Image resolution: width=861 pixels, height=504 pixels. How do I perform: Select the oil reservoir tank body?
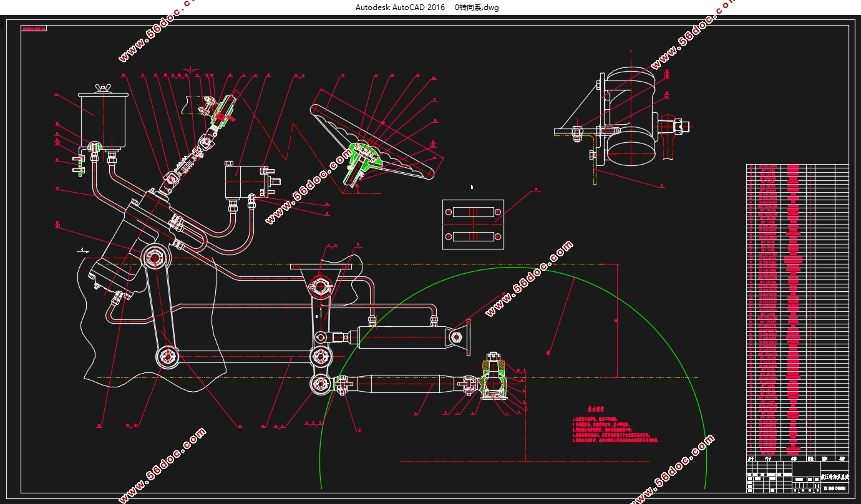point(103,119)
